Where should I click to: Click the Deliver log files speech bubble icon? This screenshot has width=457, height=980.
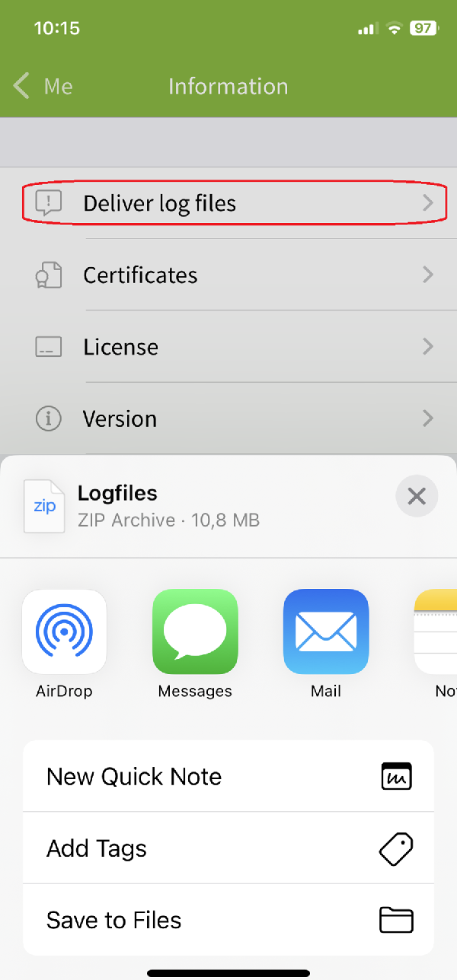click(49, 203)
